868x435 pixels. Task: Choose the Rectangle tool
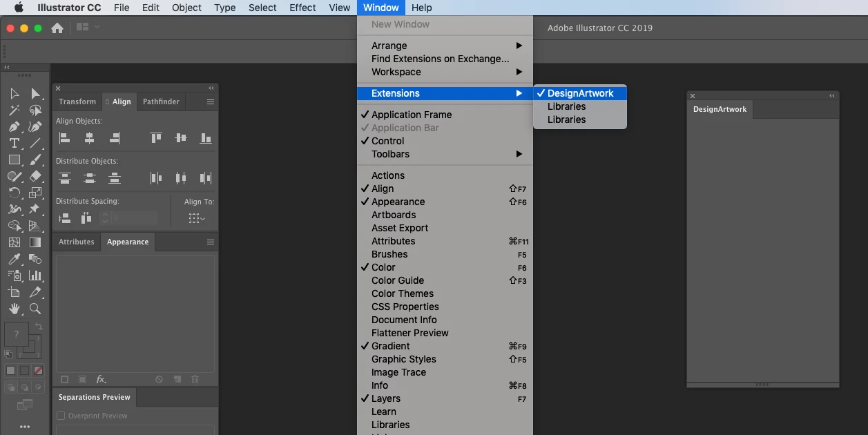[15, 160]
